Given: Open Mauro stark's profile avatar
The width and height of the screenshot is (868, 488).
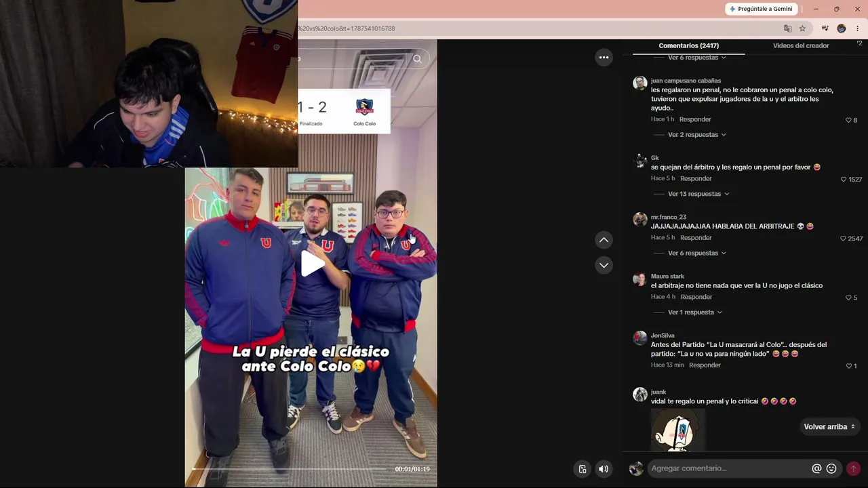Looking at the screenshot, I should (640, 279).
